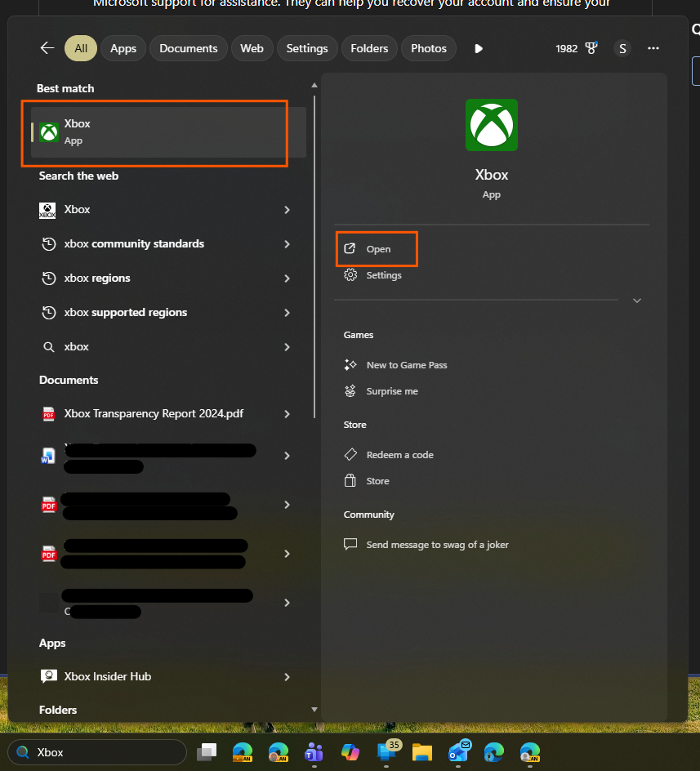Open the rewards trophy icon
The width and height of the screenshot is (700, 771).
tap(591, 48)
